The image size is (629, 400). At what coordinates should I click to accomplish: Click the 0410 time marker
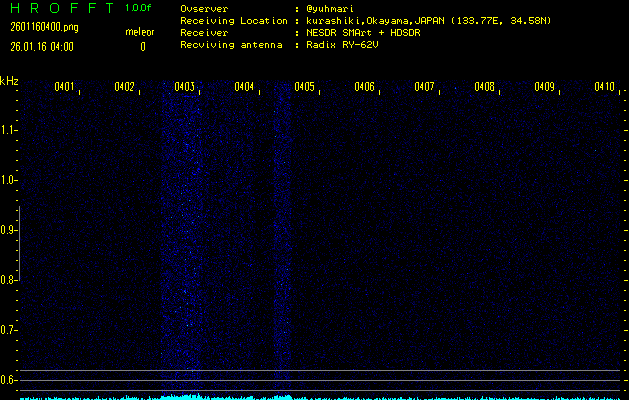pyautogui.click(x=604, y=87)
